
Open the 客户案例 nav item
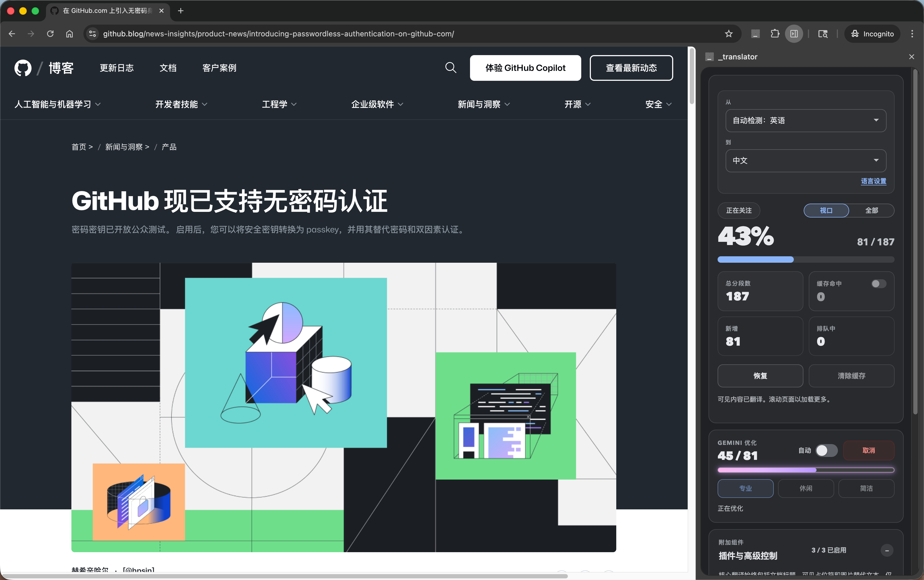tap(219, 68)
